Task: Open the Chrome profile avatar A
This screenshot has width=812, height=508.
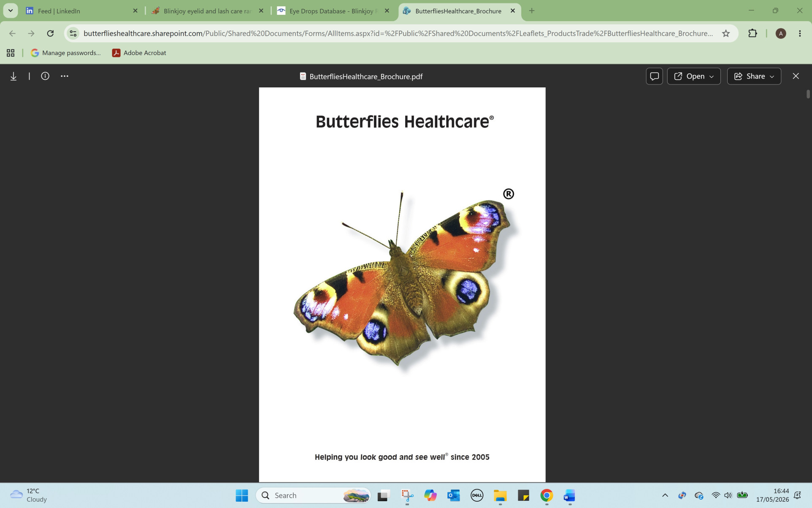Action: pos(780,33)
